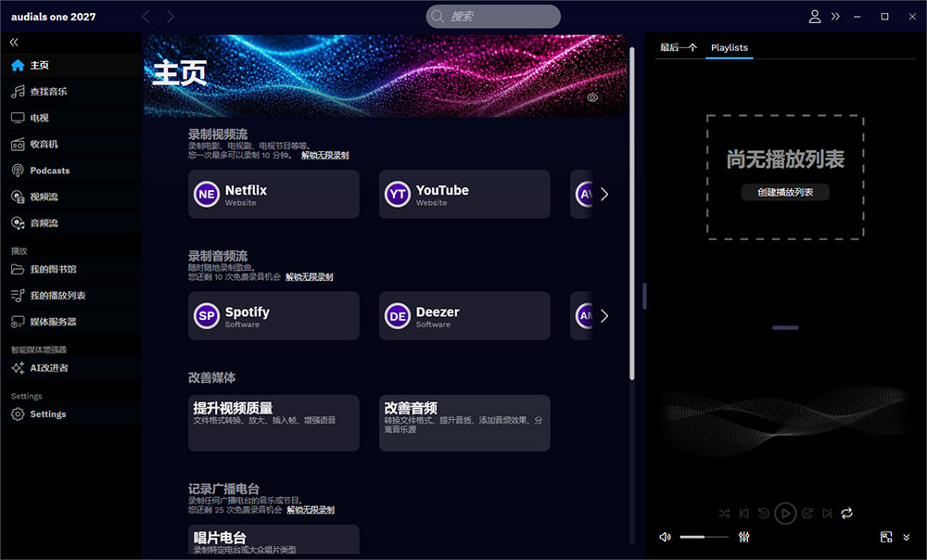The image size is (927, 560).
Task: Focus the 搜索 search field
Action: pos(493,16)
